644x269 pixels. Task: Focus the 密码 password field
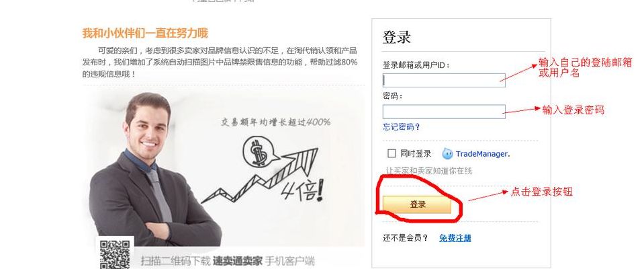pos(444,112)
